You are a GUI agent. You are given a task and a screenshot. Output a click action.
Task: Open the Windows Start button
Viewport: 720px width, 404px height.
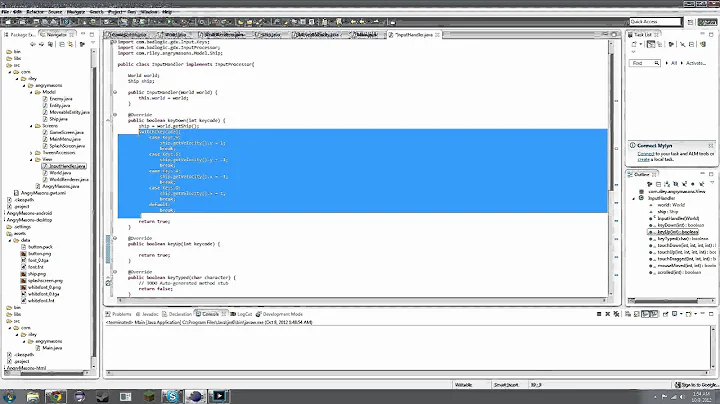(x=10, y=396)
